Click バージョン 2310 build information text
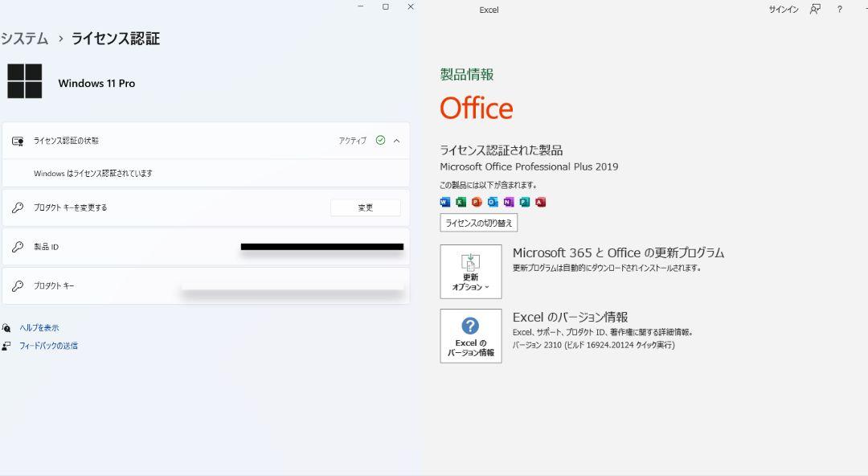868x476 pixels. [593, 345]
